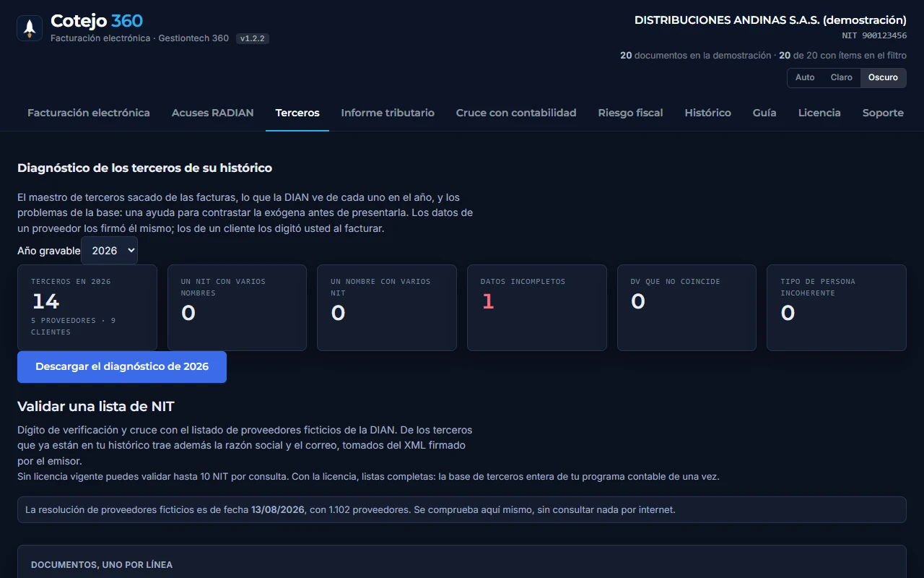Click the 5 proveedores · 9 clientes text
924x578 pixels.
(x=74, y=327)
